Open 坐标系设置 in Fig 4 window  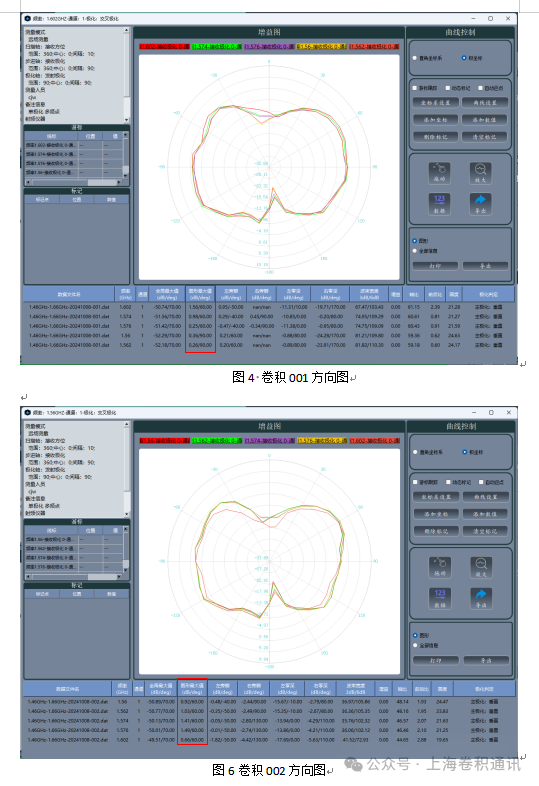[x=435, y=103]
